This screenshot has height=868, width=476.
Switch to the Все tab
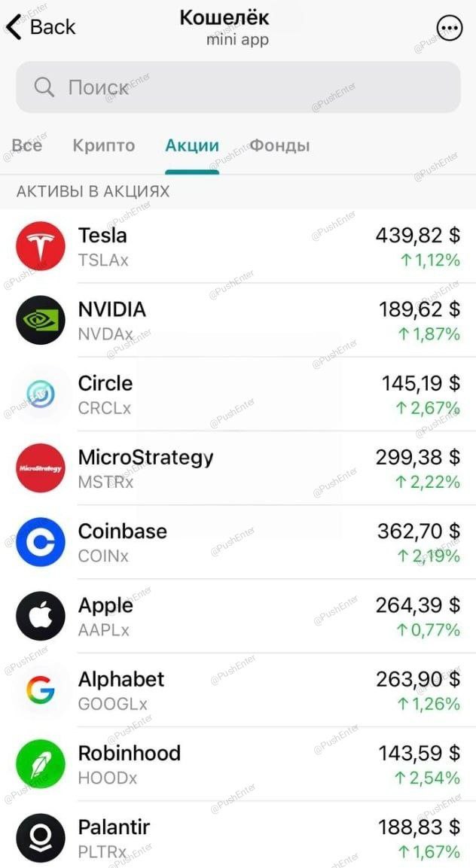[27, 145]
